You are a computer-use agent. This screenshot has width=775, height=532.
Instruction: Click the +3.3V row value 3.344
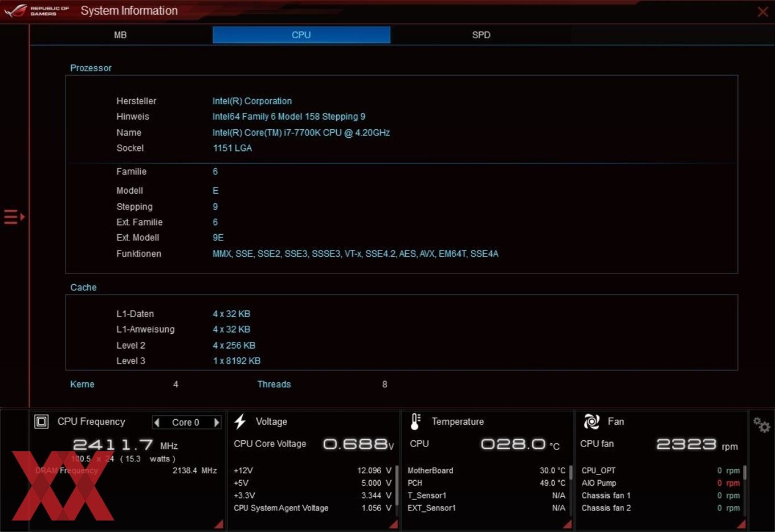click(x=376, y=496)
